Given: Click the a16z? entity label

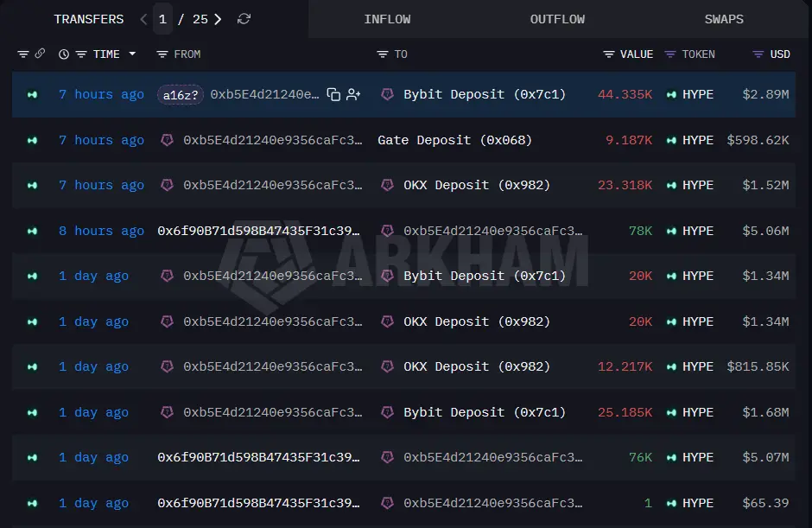Looking at the screenshot, I should pos(181,95).
